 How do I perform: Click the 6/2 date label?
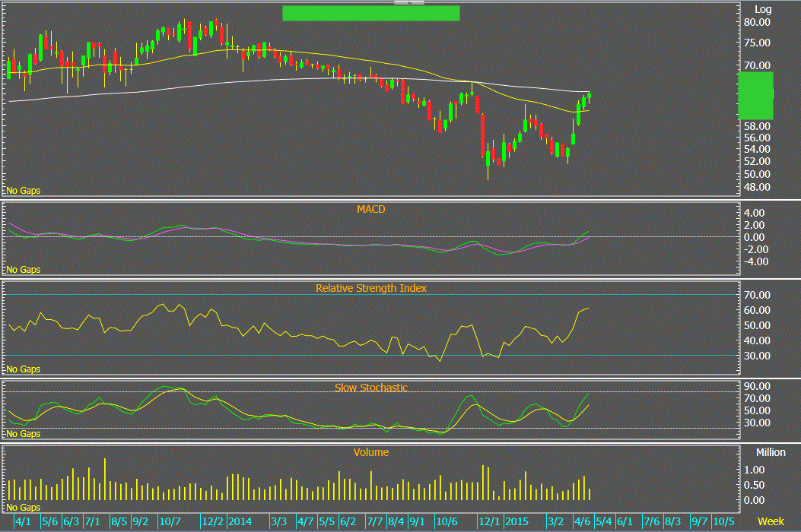[348, 521]
